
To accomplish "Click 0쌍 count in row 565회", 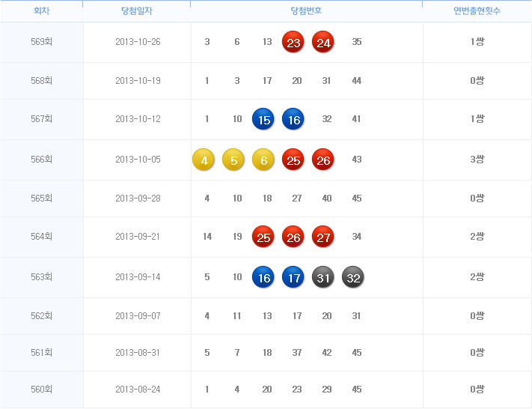I will pyautogui.click(x=477, y=198).
